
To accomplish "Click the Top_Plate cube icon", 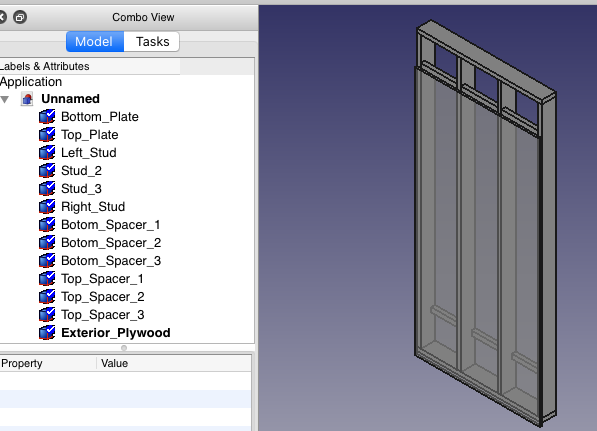I will [x=47, y=134].
